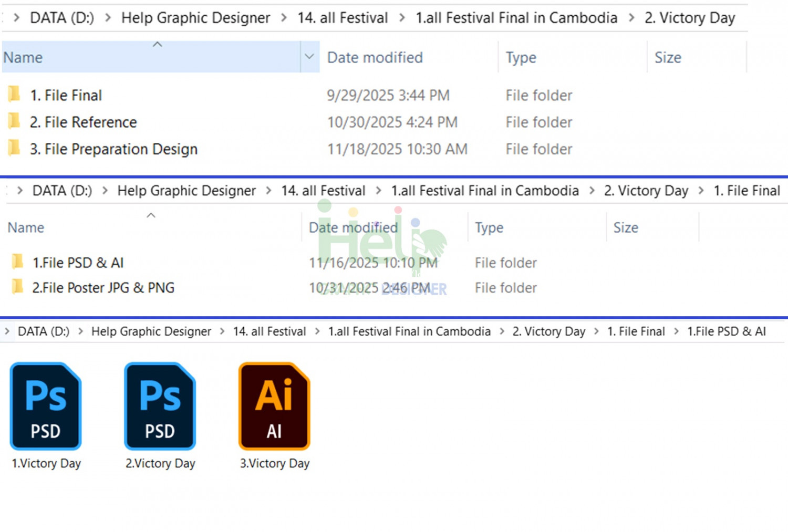This screenshot has width=788, height=532.
Task: Click Name column header in middle list
Action: 26,227
